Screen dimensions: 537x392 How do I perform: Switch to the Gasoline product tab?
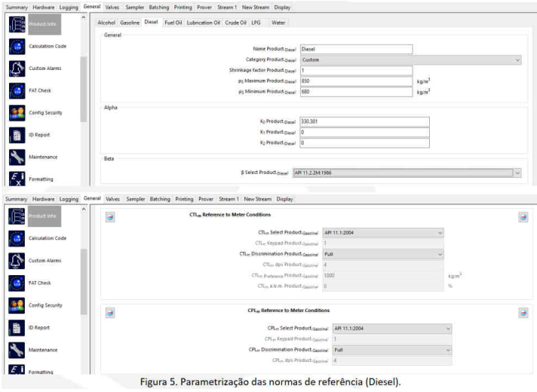click(130, 23)
